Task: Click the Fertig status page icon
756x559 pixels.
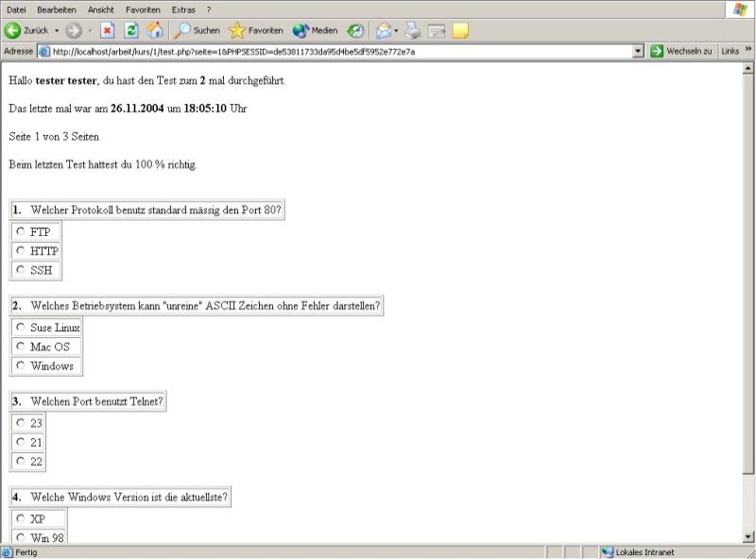Action: (x=8, y=552)
